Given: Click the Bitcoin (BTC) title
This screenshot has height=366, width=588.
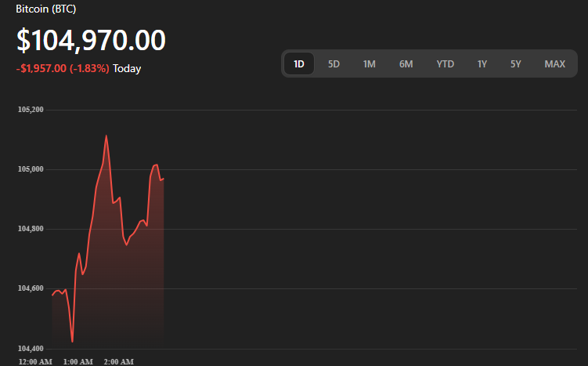Looking at the screenshot, I should (x=46, y=9).
